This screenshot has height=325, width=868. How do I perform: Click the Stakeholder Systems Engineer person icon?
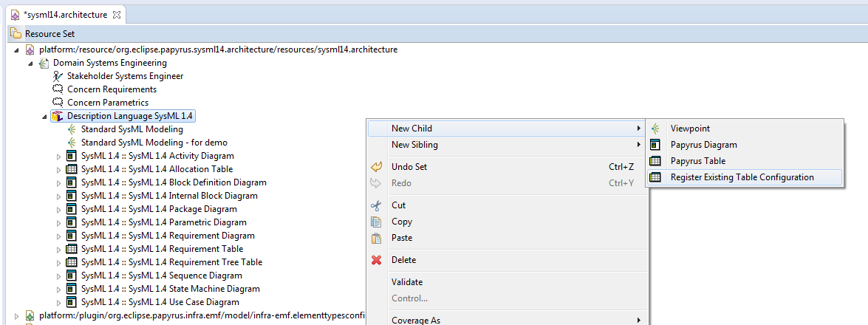(x=58, y=76)
